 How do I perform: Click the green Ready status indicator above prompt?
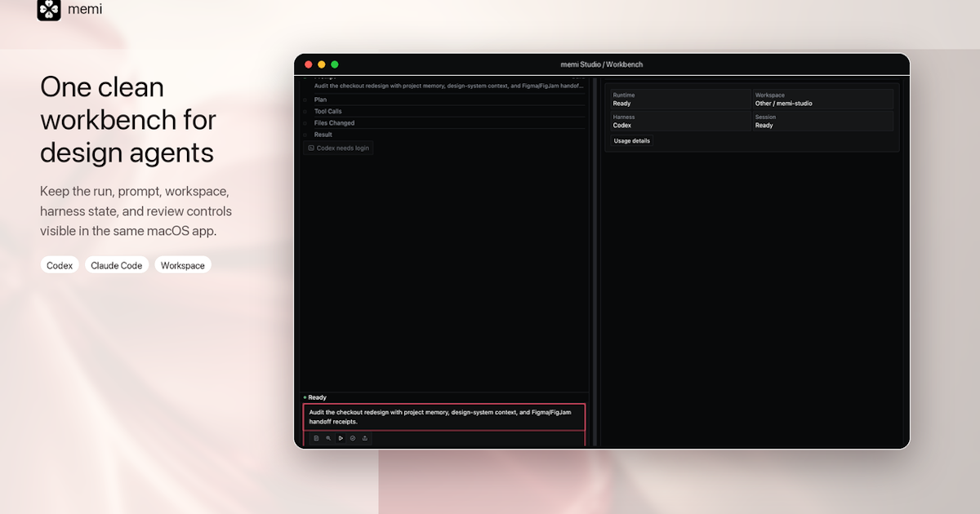point(314,397)
